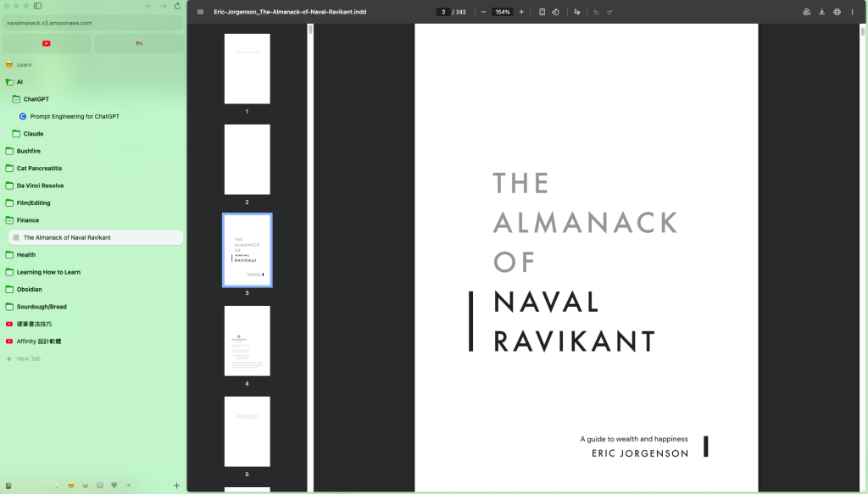Add a new space with plus icon
Screen dimensions: 868x494
tap(176, 486)
